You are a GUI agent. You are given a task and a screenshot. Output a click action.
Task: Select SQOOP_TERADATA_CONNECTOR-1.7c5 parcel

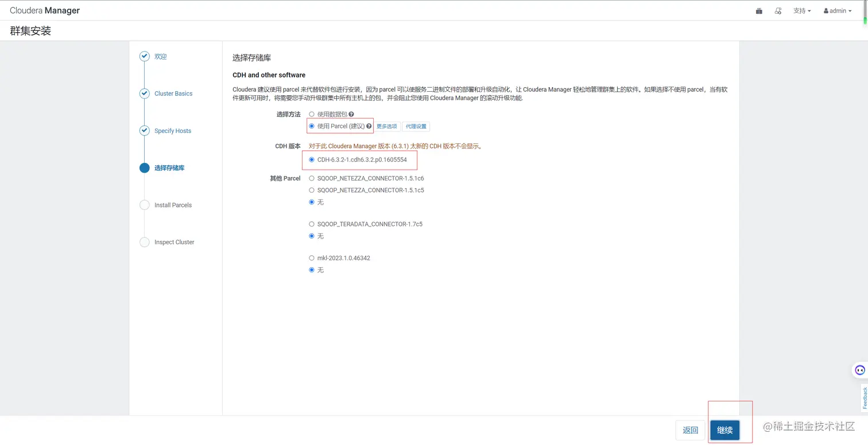coord(312,224)
